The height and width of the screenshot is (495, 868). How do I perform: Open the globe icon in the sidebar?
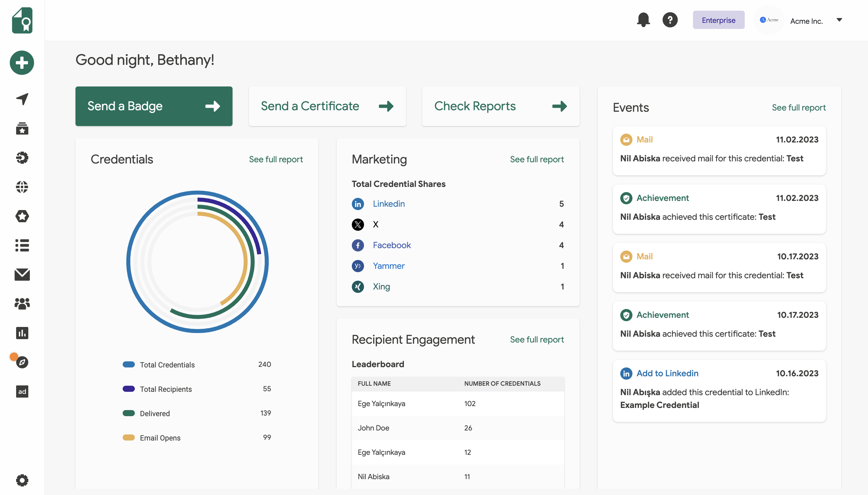coord(22,187)
